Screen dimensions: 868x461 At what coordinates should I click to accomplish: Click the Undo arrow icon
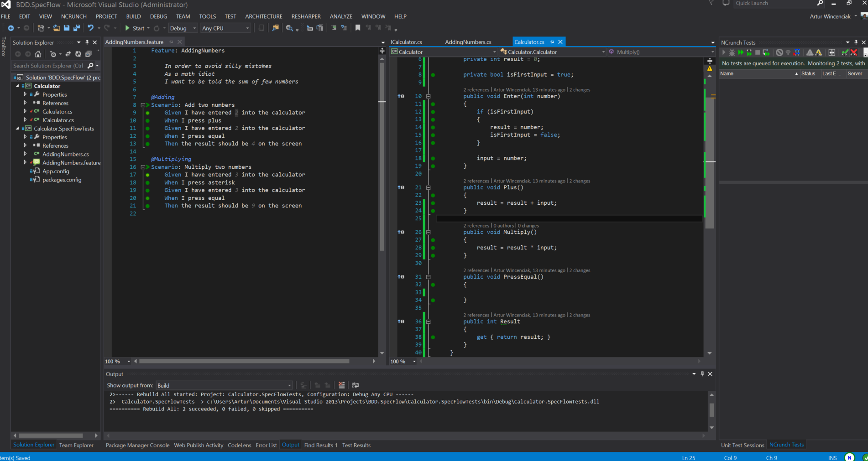90,28
